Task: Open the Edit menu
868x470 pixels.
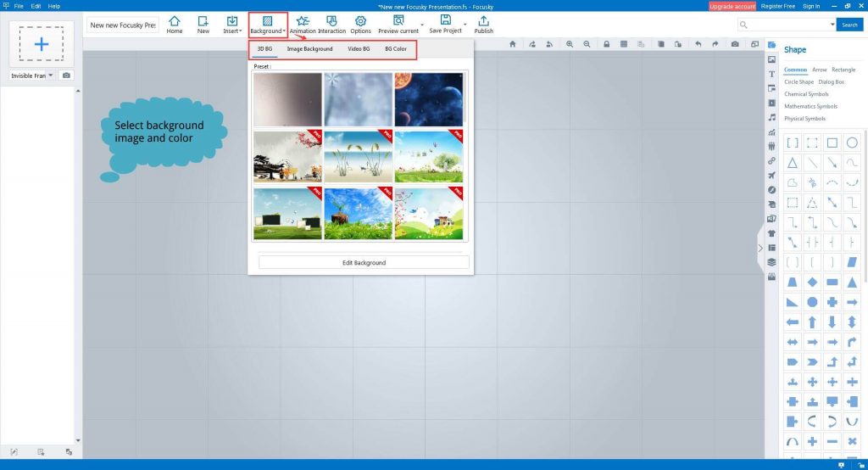Action: tap(36, 6)
